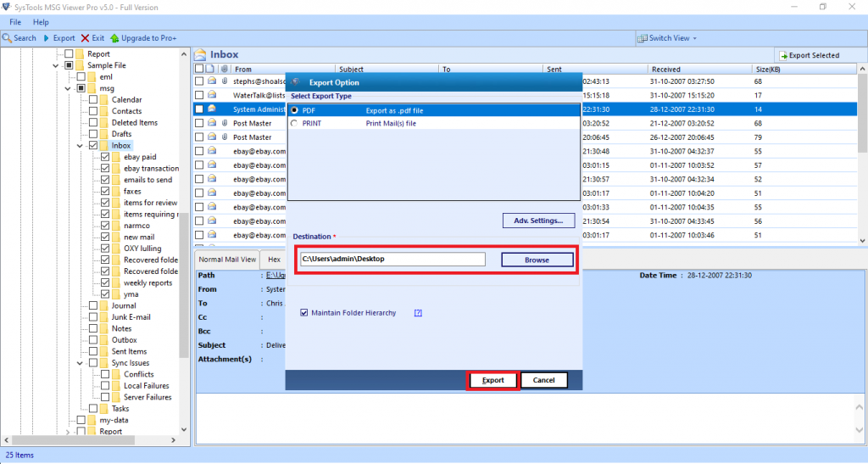Viewport: 868px width, 464px height.
Task: Click the Server Failures folder icon
Action: pyautogui.click(x=115, y=398)
